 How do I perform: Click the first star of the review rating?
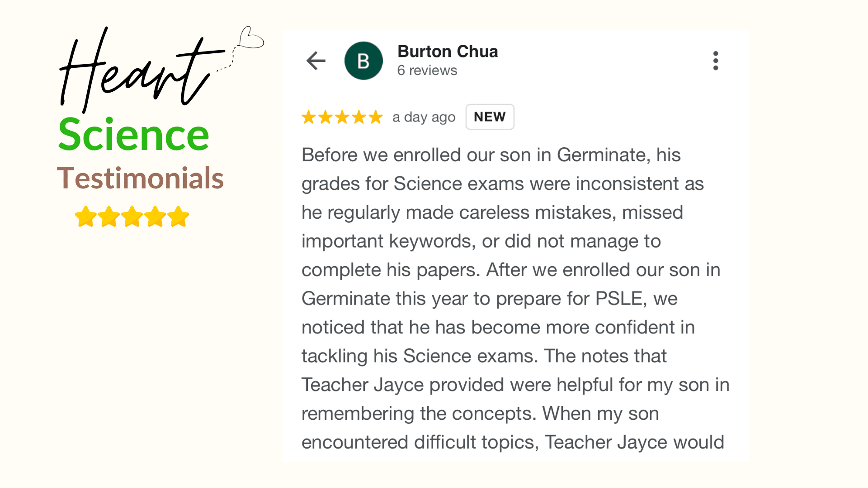pos(309,117)
